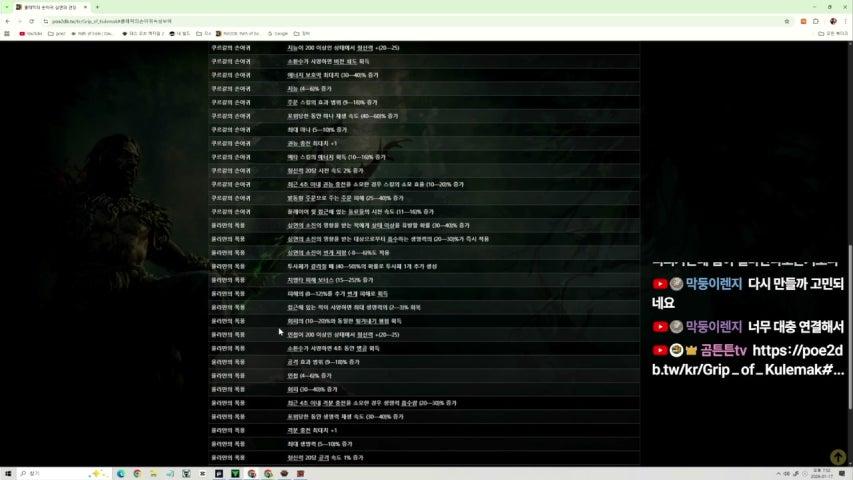
Task: Open the black P icon on taskbar
Action: (219, 473)
